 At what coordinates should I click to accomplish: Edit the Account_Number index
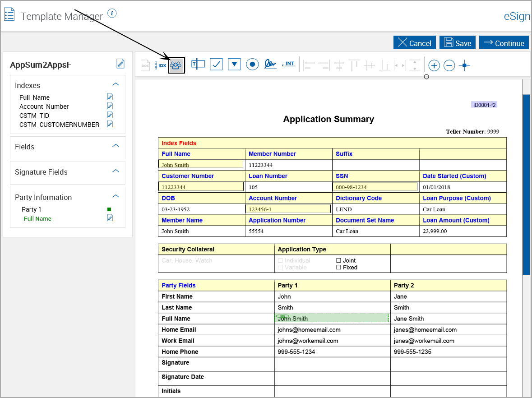point(110,106)
